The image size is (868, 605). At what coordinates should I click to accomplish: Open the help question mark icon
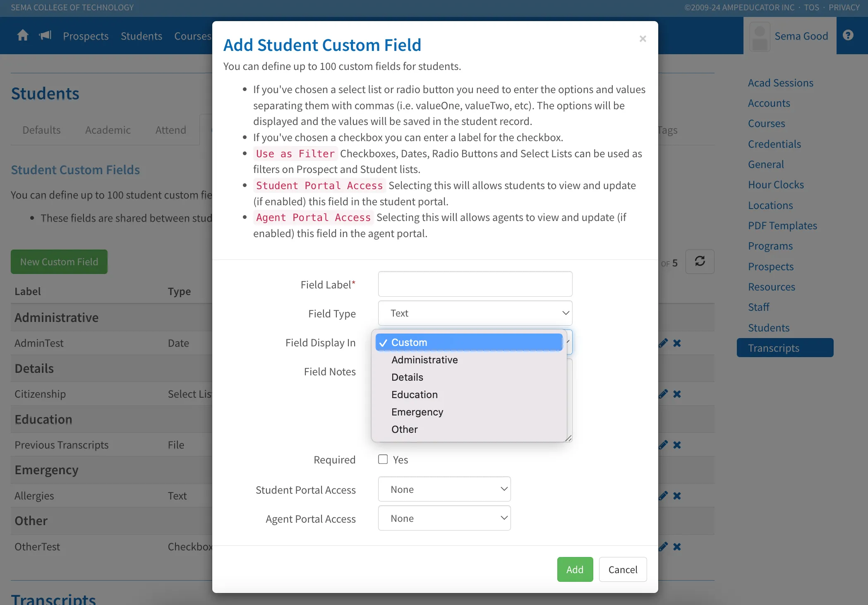click(848, 36)
